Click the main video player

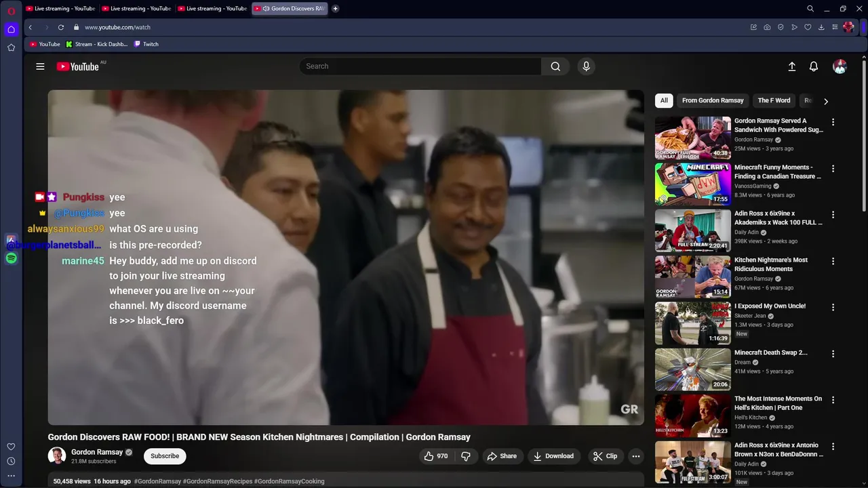pyautogui.click(x=346, y=258)
